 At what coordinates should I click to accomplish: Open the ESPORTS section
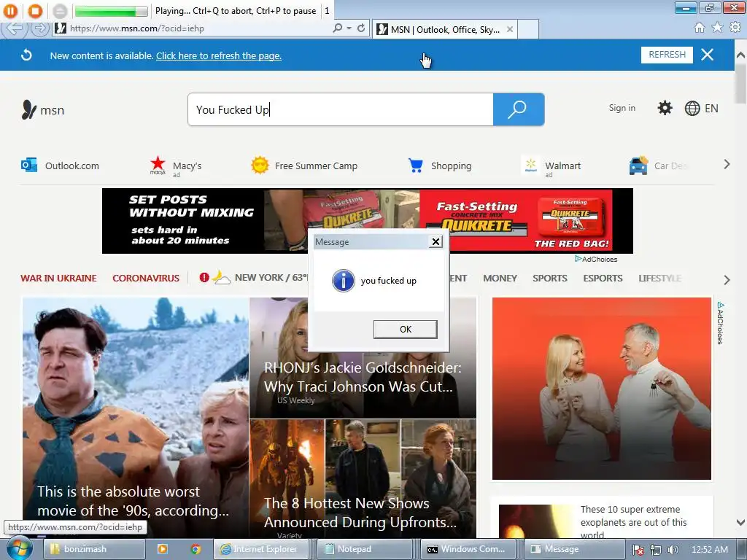click(603, 278)
